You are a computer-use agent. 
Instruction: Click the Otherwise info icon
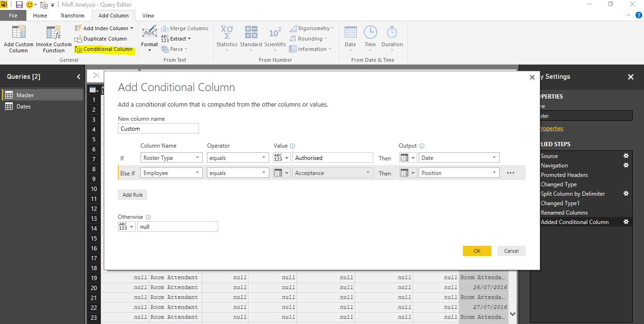point(149,217)
